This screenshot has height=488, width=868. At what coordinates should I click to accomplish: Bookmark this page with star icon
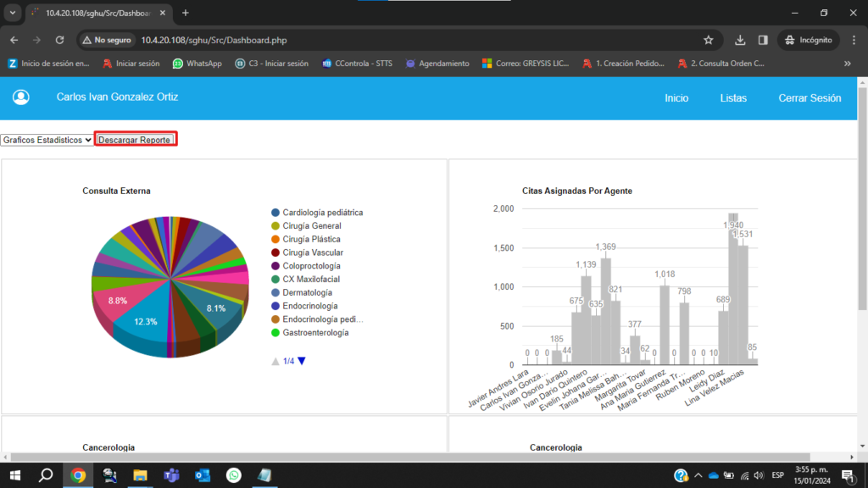(x=709, y=40)
